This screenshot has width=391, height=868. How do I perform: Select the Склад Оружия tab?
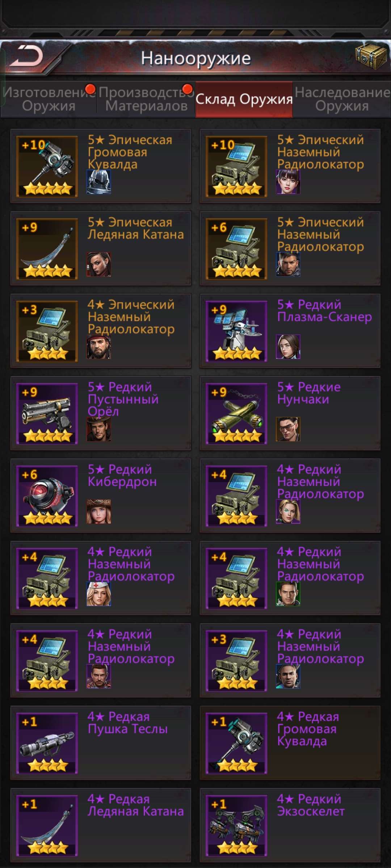244,99
